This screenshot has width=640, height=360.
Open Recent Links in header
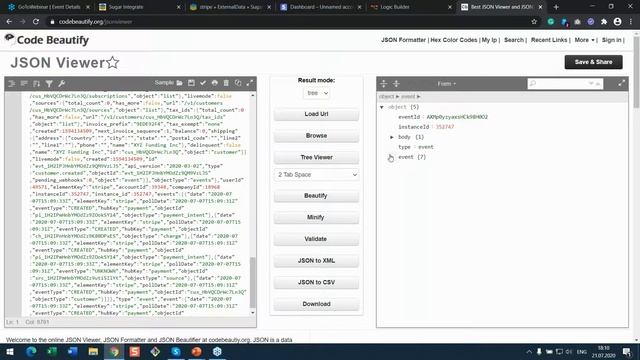point(549,40)
